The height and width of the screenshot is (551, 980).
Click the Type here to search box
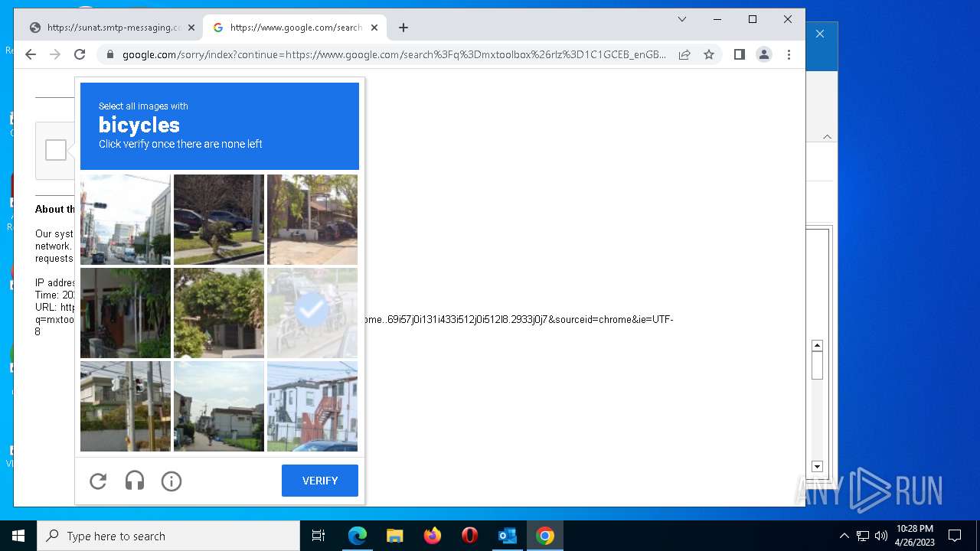pyautogui.click(x=168, y=536)
